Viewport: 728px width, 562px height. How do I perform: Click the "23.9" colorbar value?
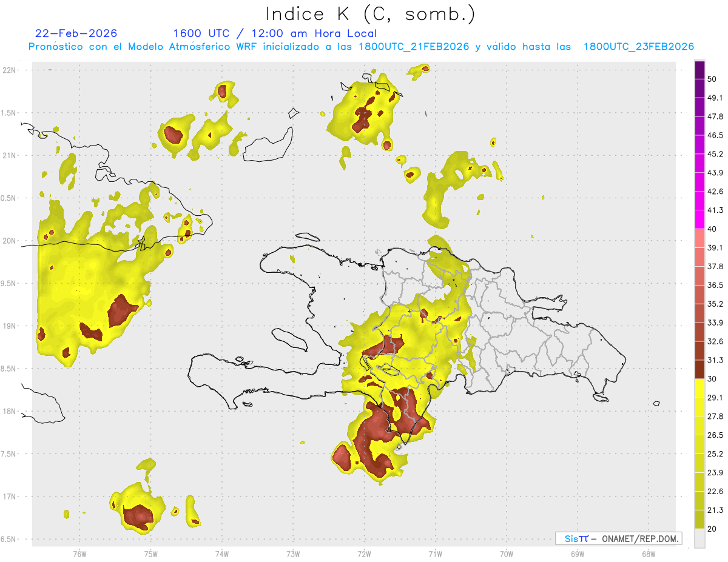[715, 472]
